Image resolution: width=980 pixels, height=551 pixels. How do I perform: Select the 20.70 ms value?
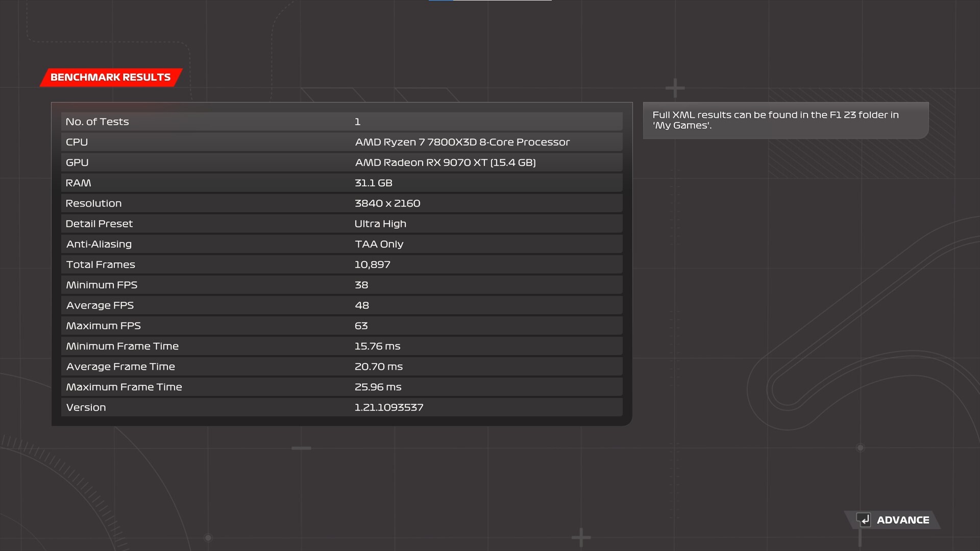click(379, 367)
